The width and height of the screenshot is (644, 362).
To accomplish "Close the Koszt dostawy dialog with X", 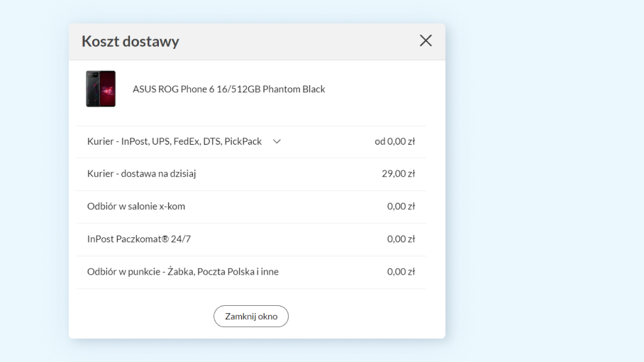I will [x=426, y=40].
